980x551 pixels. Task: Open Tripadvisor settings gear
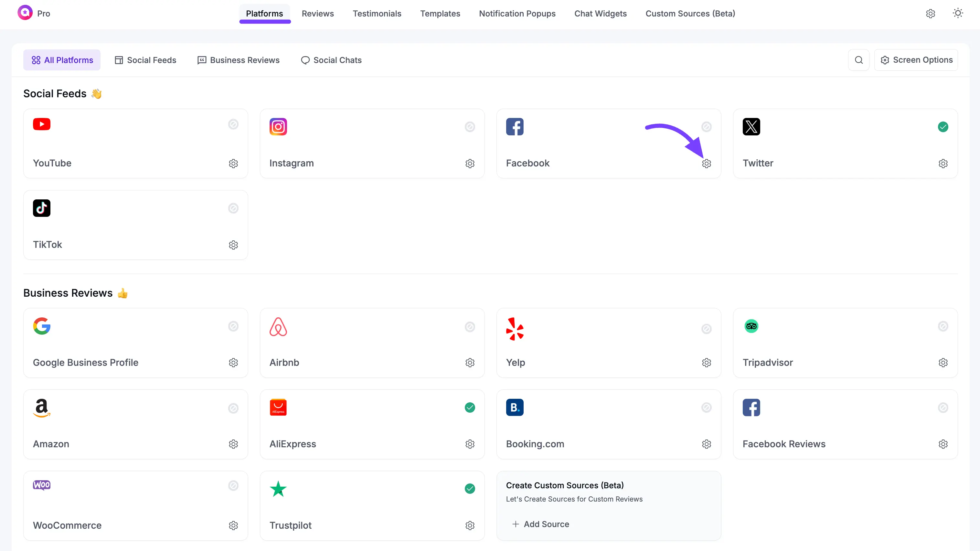click(943, 362)
